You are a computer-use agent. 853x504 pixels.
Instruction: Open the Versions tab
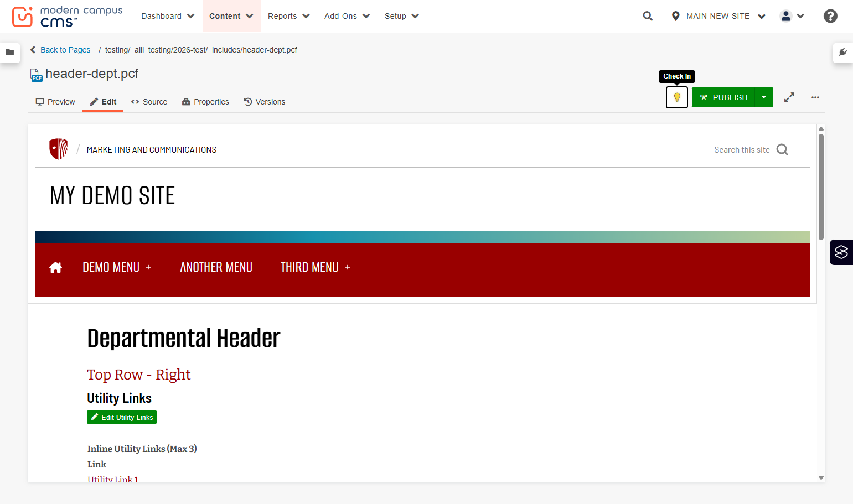[x=265, y=102]
